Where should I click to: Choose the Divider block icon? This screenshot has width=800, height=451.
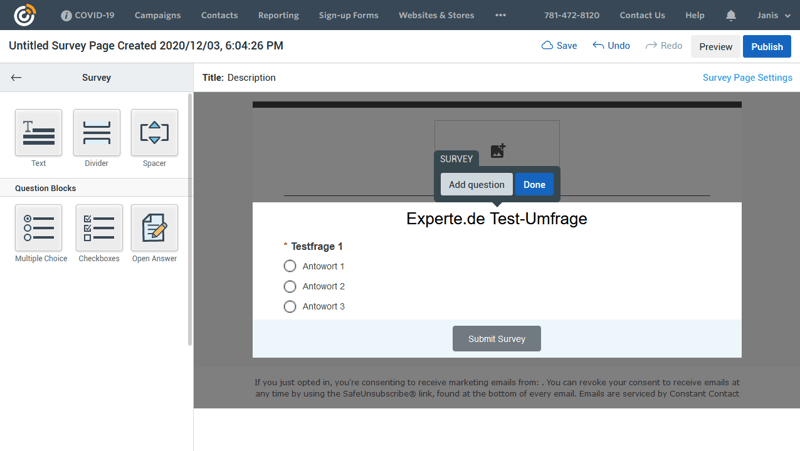click(96, 133)
